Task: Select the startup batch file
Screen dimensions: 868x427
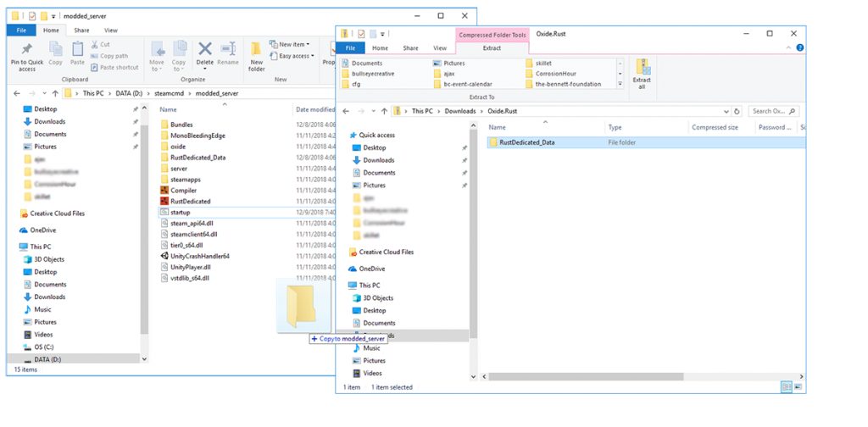Action: point(181,213)
